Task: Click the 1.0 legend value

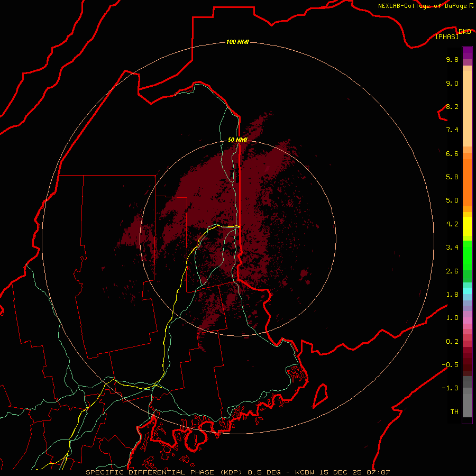Action: (x=452, y=318)
